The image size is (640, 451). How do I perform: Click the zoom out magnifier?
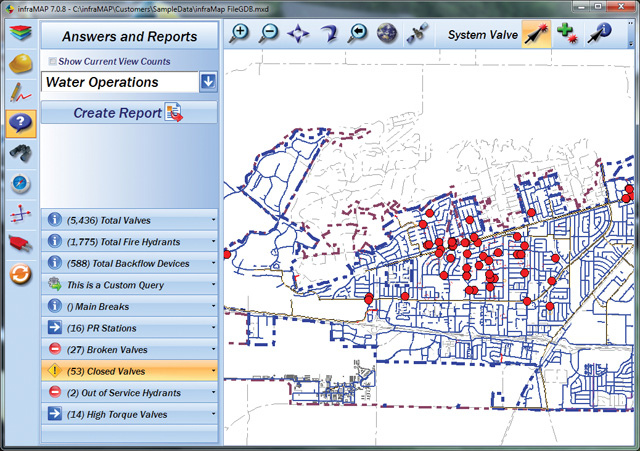(x=269, y=33)
